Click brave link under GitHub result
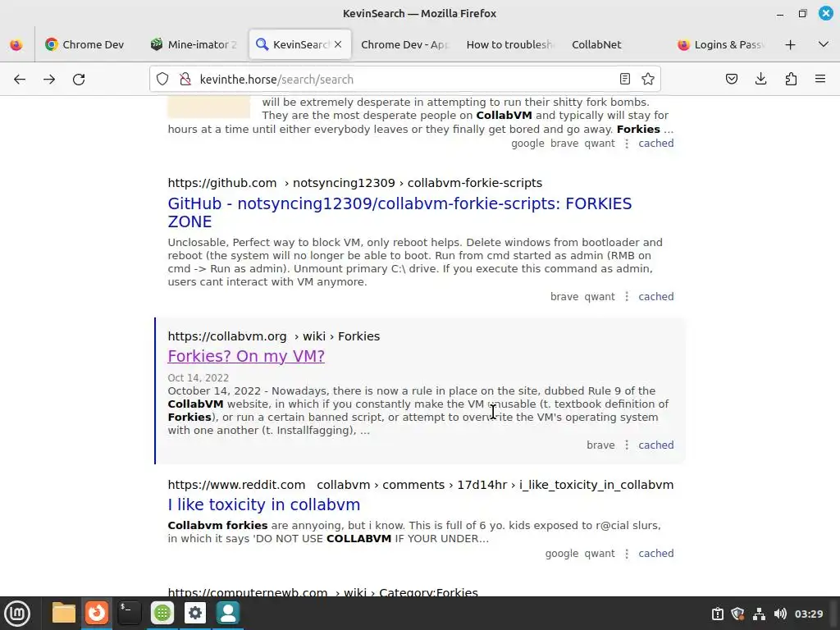The width and height of the screenshot is (840, 630). [564, 296]
